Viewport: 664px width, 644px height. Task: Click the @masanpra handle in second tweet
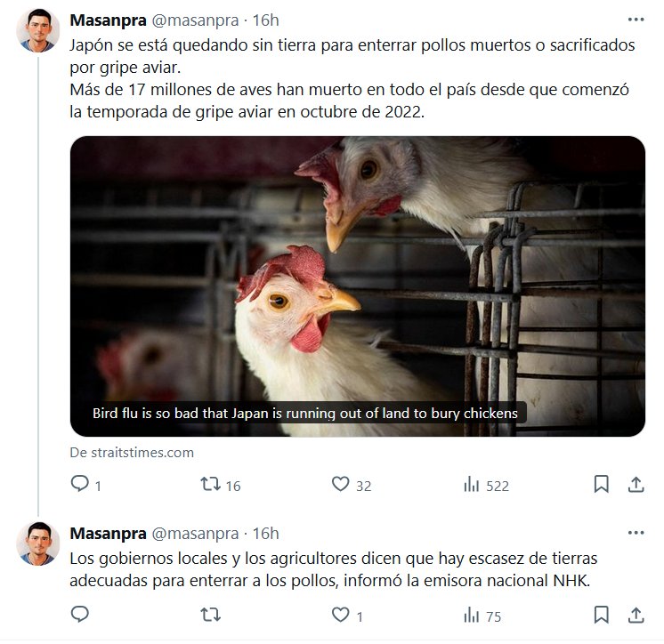click(x=195, y=534)
